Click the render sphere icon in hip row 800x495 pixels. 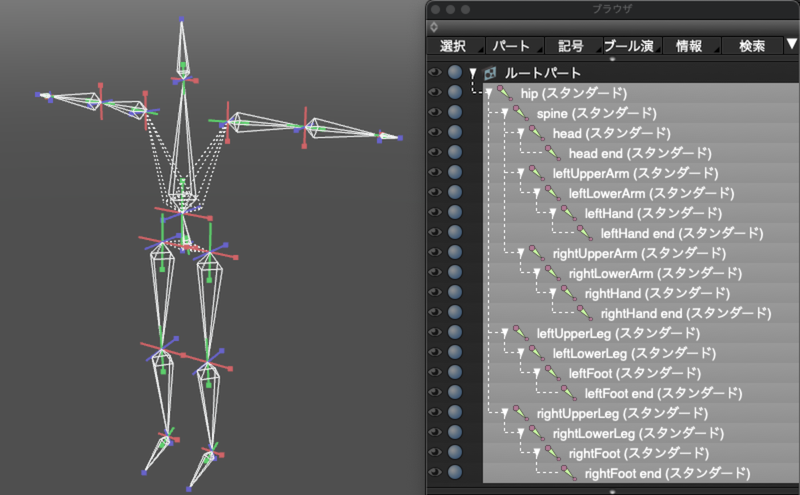click(455, 92)
